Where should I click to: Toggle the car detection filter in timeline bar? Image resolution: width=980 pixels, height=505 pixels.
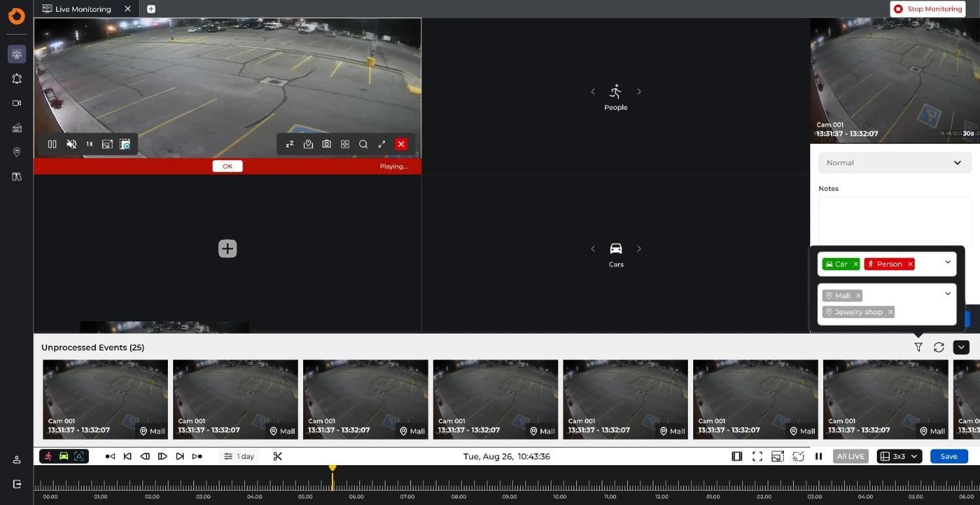[x=64, y=457]
